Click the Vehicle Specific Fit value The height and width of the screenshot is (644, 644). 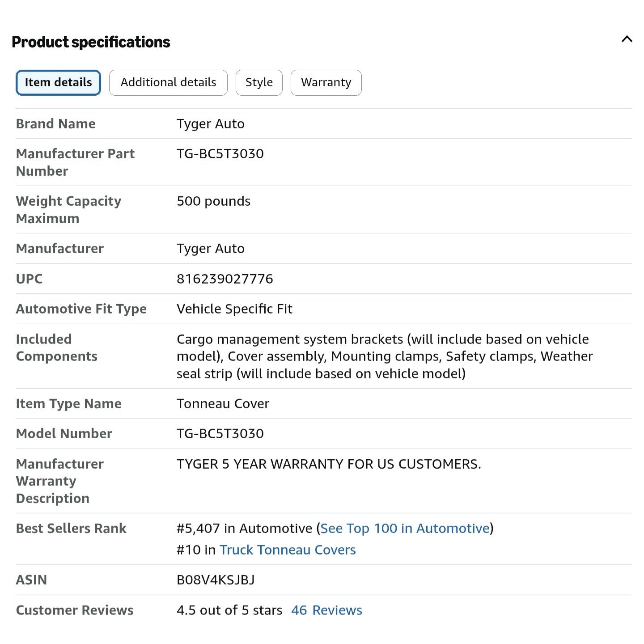pyautogui.click(x=234, y=309)
